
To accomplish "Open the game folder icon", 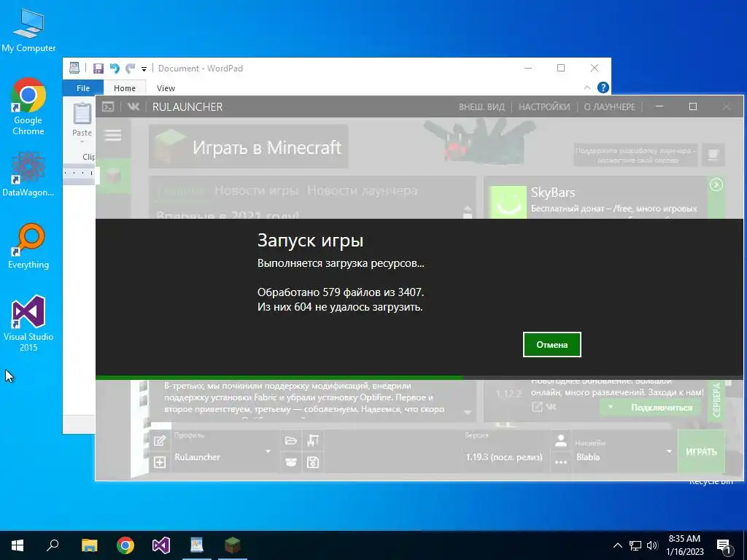I will tap(290, 441).
